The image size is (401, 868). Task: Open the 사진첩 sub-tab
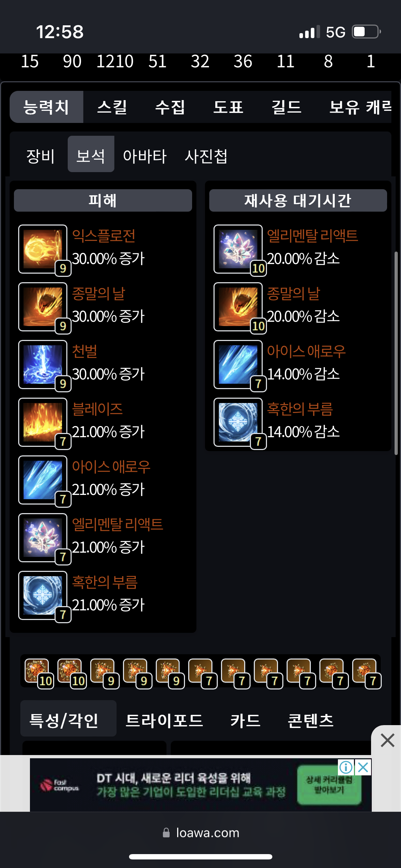206,156
